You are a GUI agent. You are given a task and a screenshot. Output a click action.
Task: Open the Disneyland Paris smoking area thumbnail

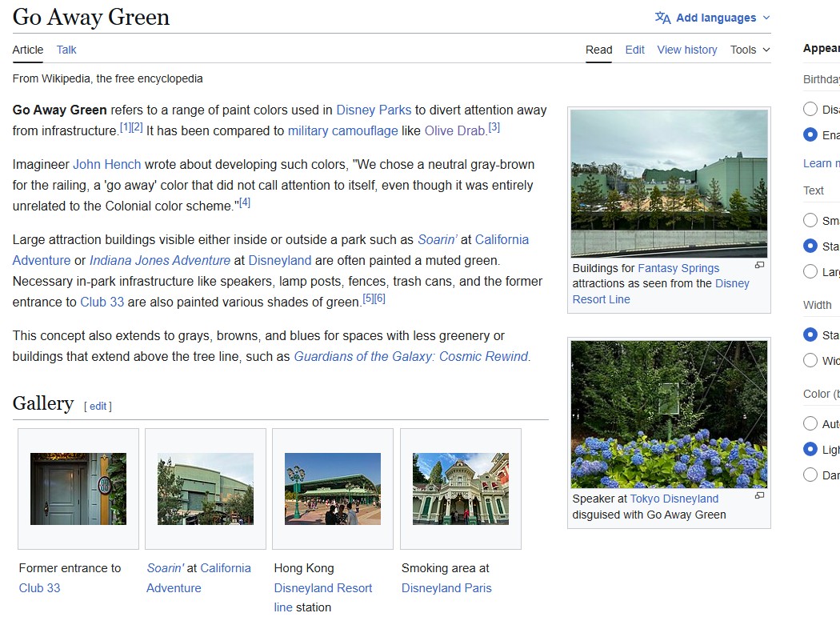tap(461, 489)
